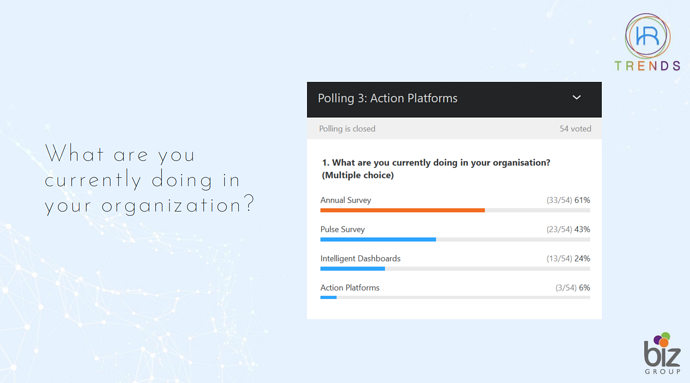Click the HR Trends circular logo

(x=647, y=36)
